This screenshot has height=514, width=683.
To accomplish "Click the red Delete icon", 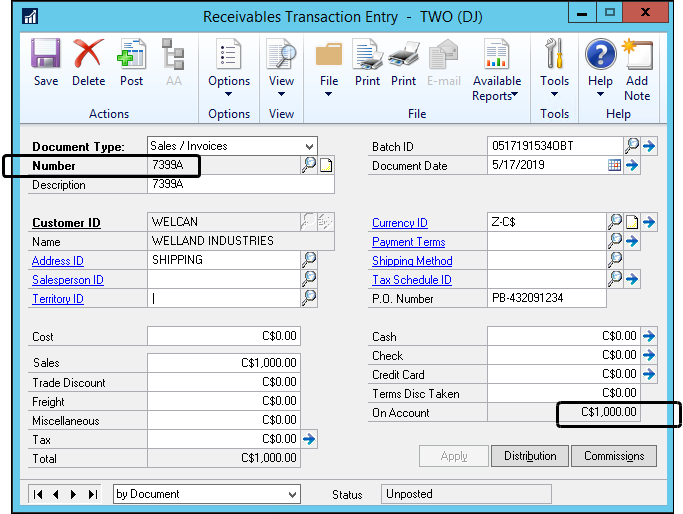I will [88, 60].
